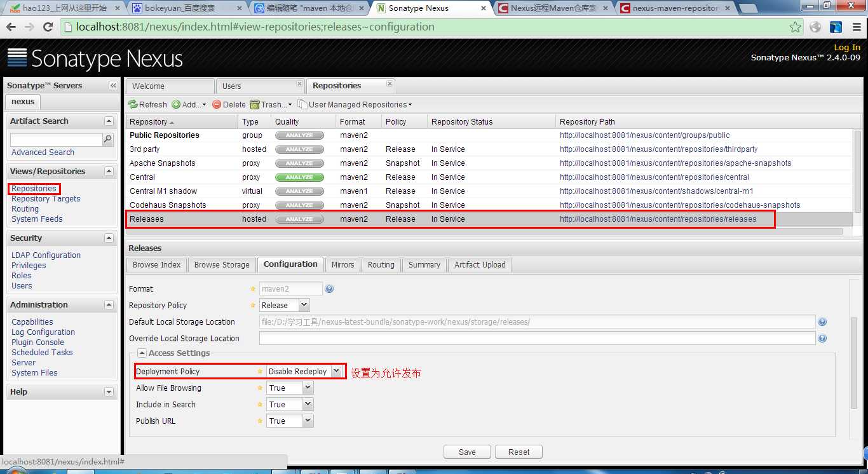Open Advanced Search link
868x474 pixels.
pyautogui.click(x=43, y=152)
